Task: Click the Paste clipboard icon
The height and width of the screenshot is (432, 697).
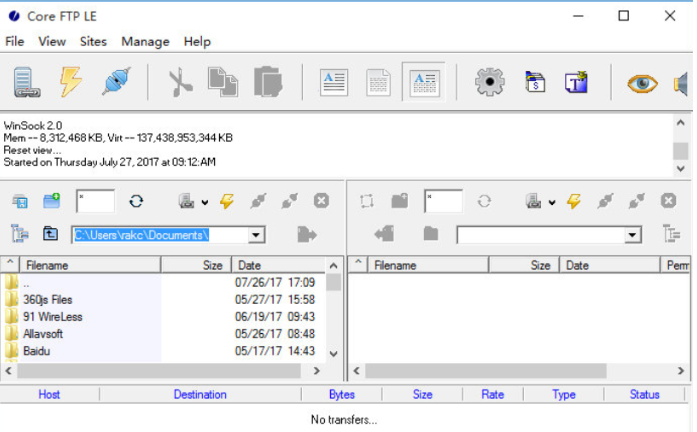Action: 268,82
